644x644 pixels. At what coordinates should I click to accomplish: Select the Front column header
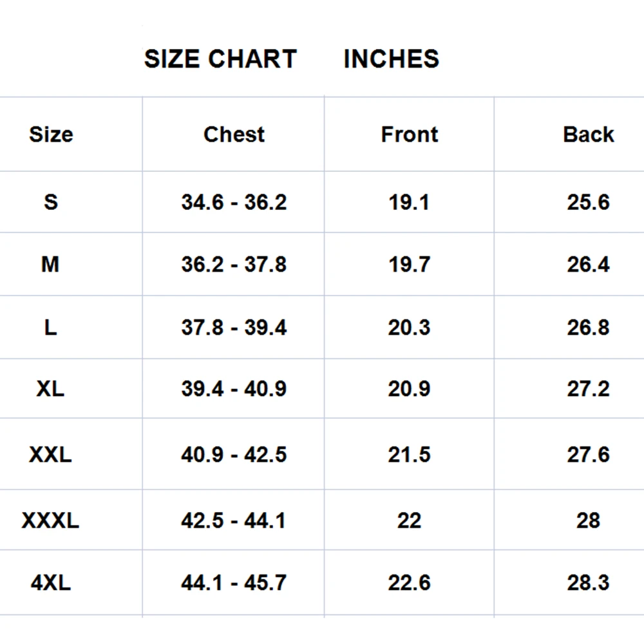click(x=409, y=135)
